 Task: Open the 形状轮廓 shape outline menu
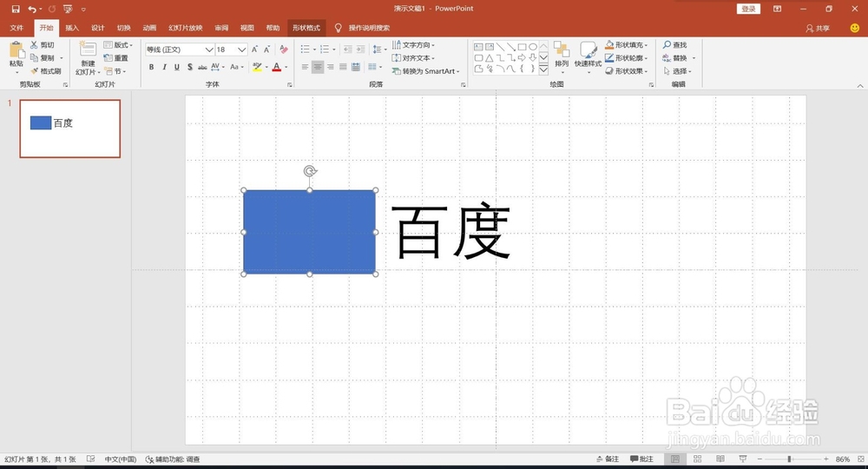[x=627, y=57]
